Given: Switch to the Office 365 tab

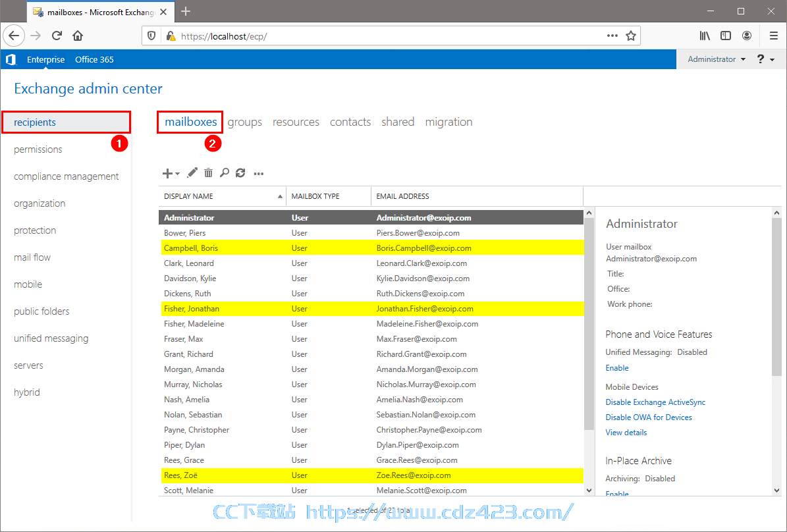Looking at the screenshot, I should (94, 60).
